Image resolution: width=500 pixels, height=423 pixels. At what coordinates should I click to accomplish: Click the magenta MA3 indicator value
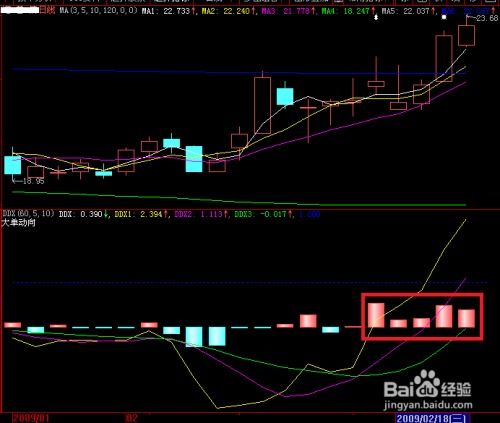286,11
